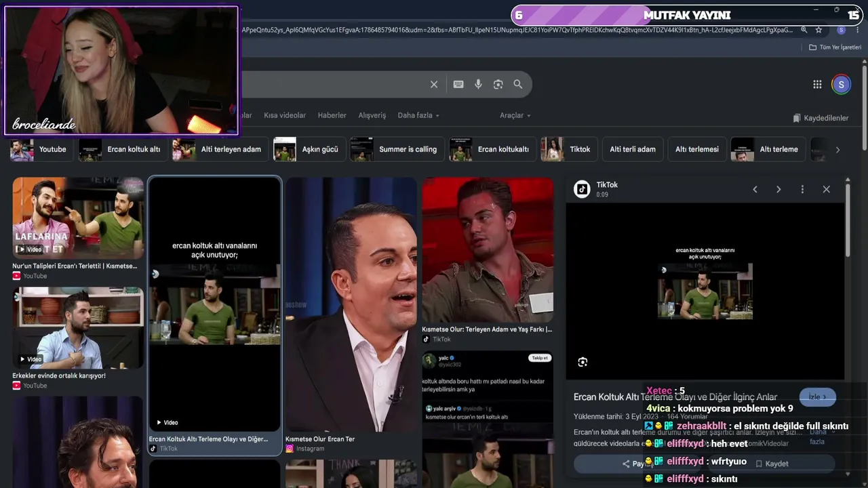Click the magnifier search button in search box
Image resolution: width=868 pixels, height=488 pixels.
click(x=518, y=84)
